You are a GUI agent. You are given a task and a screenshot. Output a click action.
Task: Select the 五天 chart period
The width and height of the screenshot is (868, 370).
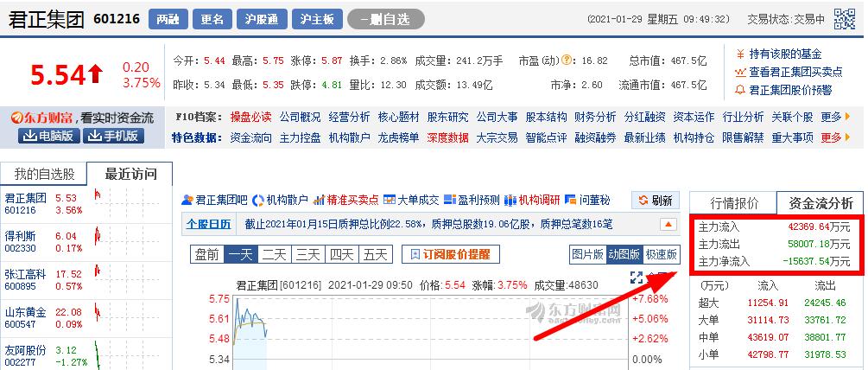coord(376,255)
